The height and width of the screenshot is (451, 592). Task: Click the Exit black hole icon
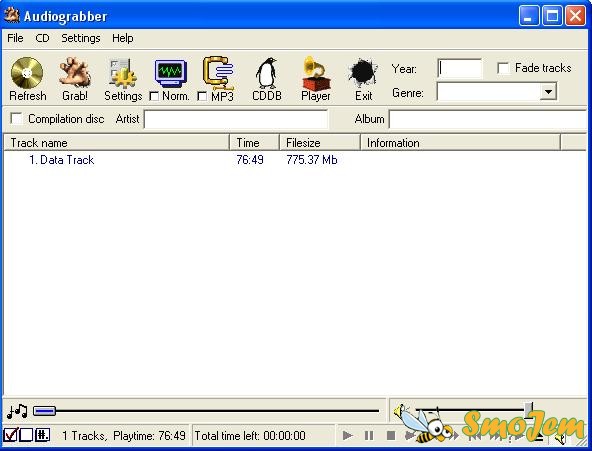point(363,73)
